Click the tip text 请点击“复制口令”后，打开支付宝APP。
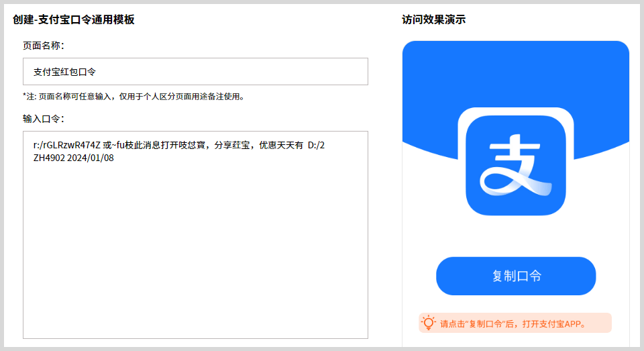Image resolution: width=644 pixels, height=351 pixels. point(513,324)
